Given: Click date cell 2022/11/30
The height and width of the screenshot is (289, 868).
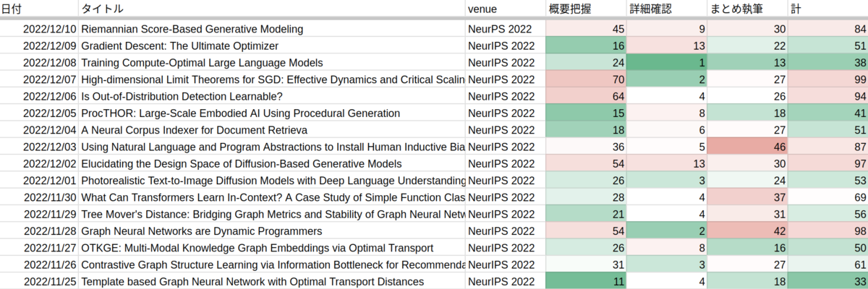Looking at the screenshot, I should (x=39, y=197).
